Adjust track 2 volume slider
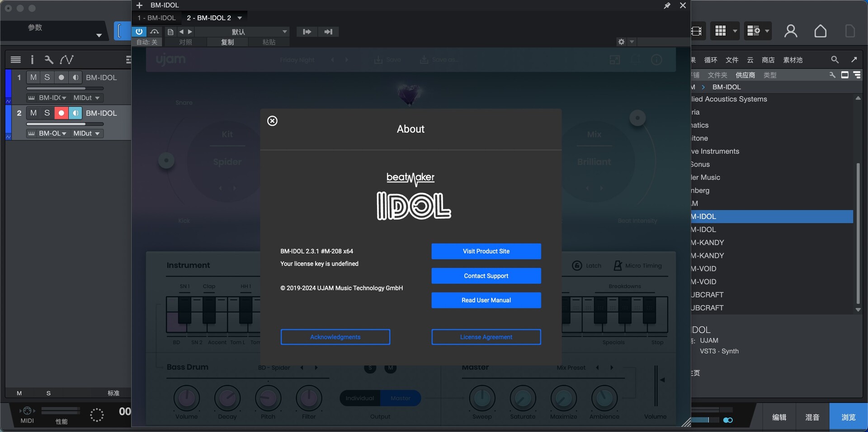Viewport: 868px width, 432px height. (65, 124)
